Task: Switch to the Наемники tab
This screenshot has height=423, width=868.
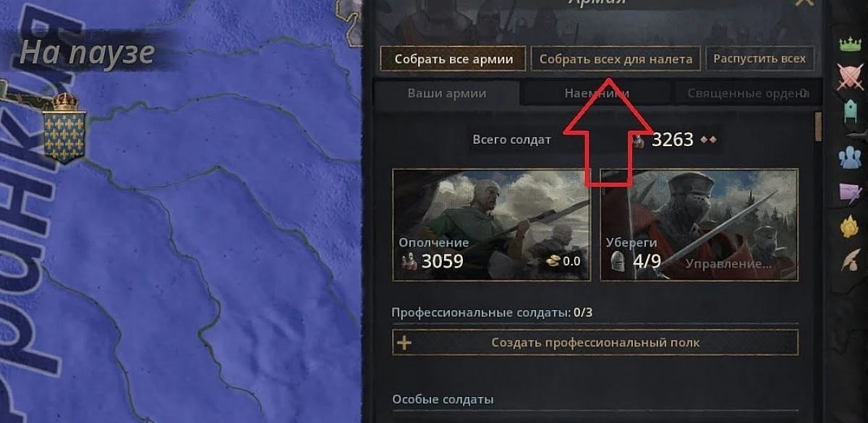Action: coord(597,93)
